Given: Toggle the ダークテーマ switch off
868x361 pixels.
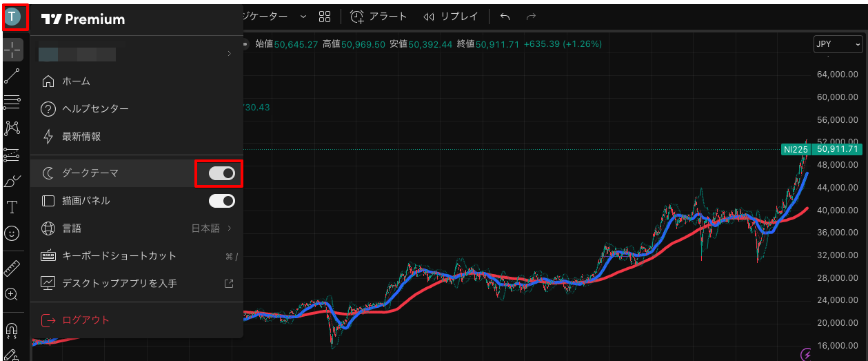Looking at the screenshot, I should click(x=222, y=173).
